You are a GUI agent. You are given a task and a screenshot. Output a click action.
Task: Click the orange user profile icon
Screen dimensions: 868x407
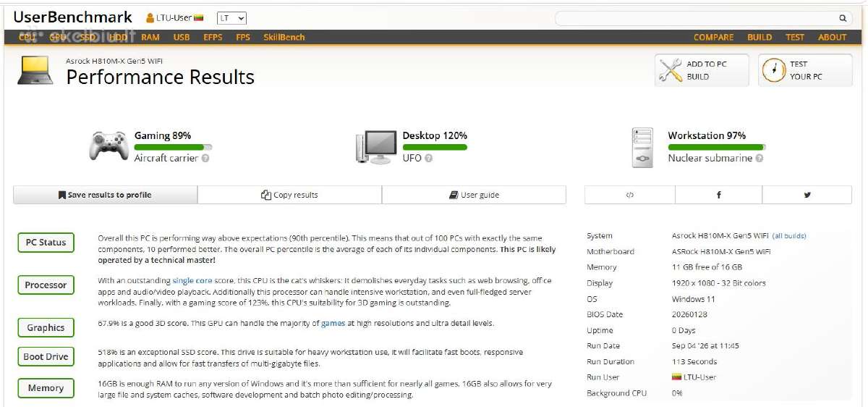(x=150, y=18)
